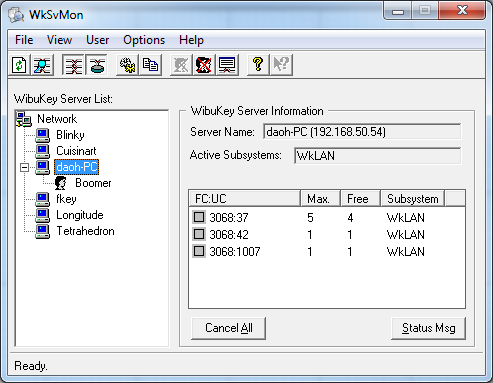The width and height of the screenshot is (493, 383).
Task: Click WkLAN subsystem cell in 3068:42 row
Action: pyautogui.click(x=406, y=235)
